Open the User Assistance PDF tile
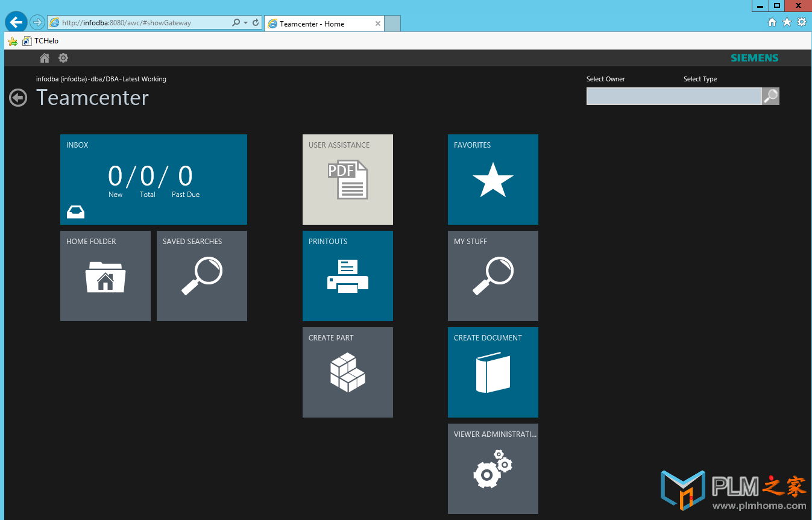The image size is (812, 520). (x=348, y=180)
